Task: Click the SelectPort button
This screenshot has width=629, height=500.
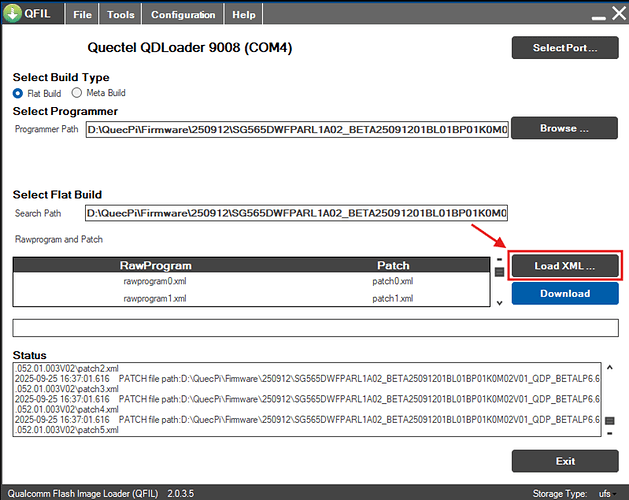Action: 565,48
